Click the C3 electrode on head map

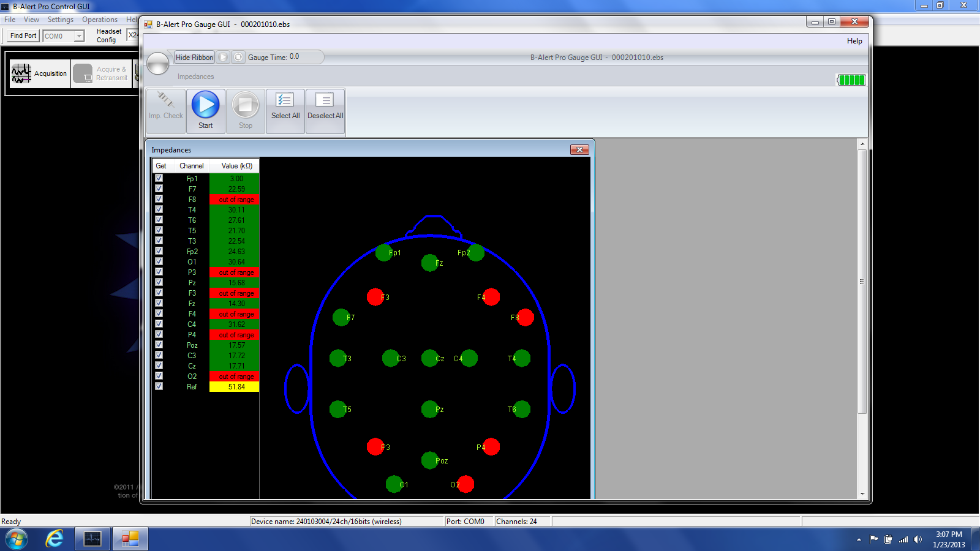[x=391, y=358]
